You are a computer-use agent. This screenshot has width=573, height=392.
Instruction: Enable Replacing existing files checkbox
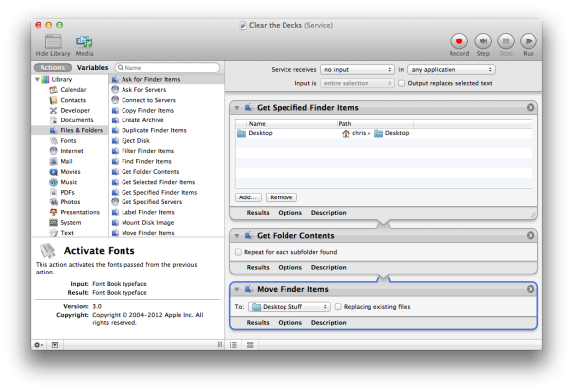(x=338, y=307)
